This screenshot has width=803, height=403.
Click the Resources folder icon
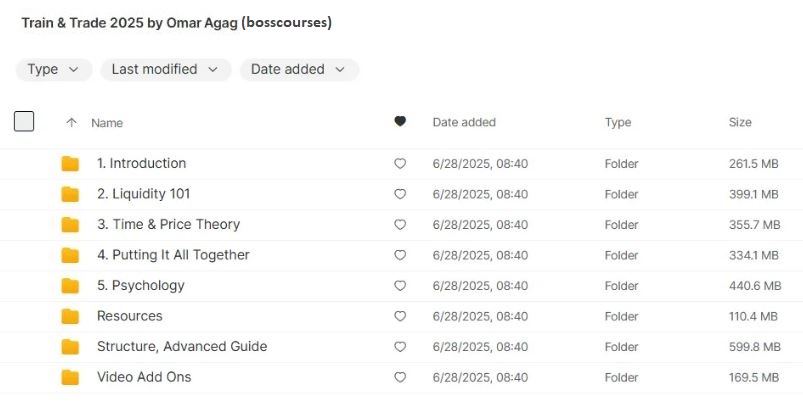coord(70,316)
